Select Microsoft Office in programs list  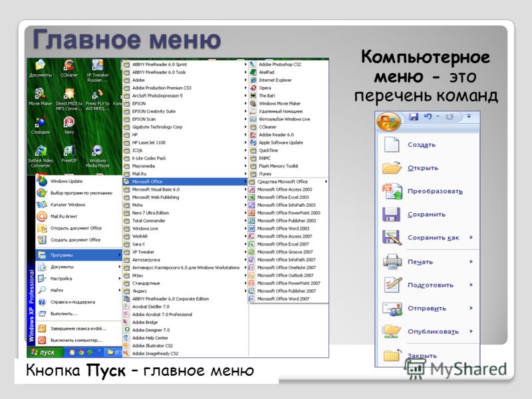(x=185, y=182)
